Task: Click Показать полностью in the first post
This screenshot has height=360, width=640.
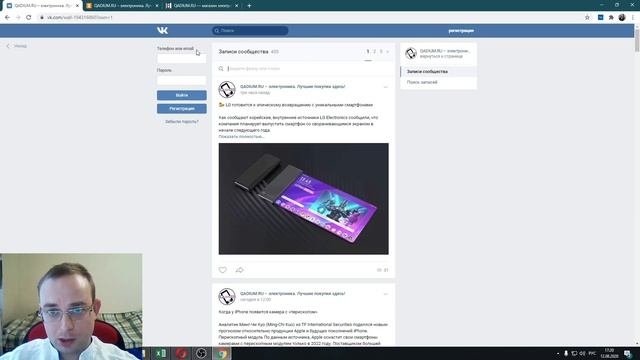Action: pyautogui.click(x=241, y=137)
